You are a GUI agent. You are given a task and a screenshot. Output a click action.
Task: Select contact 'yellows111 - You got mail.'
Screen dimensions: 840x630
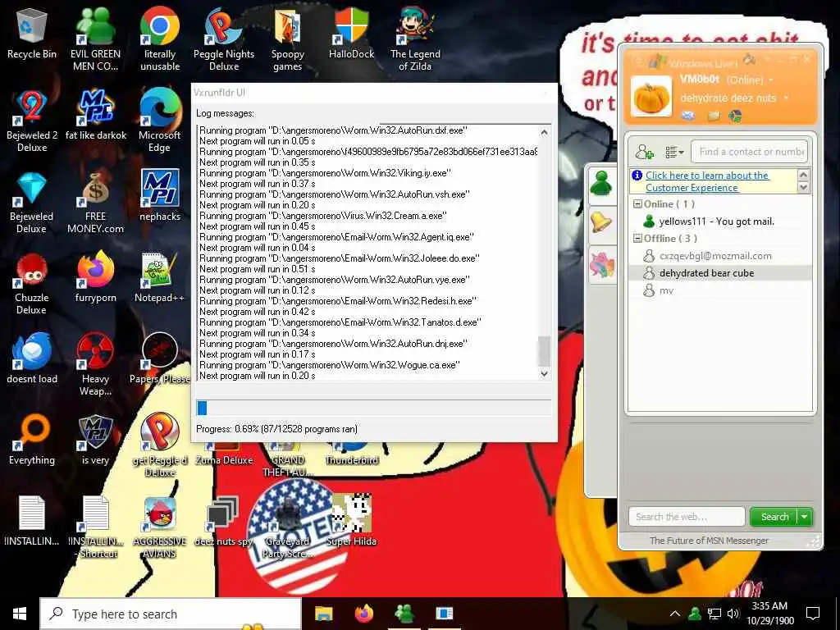tap(716, 221)
